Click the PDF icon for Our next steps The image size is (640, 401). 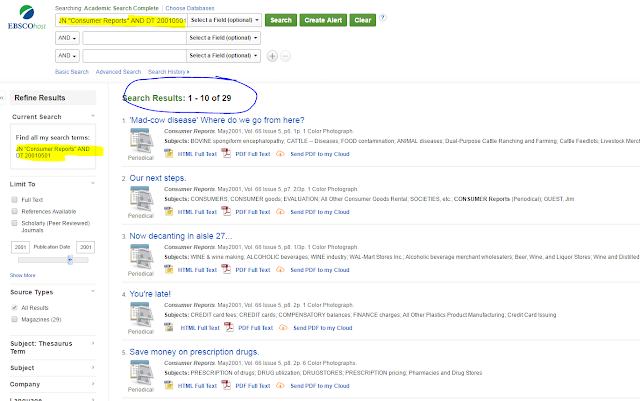point(226,212)
